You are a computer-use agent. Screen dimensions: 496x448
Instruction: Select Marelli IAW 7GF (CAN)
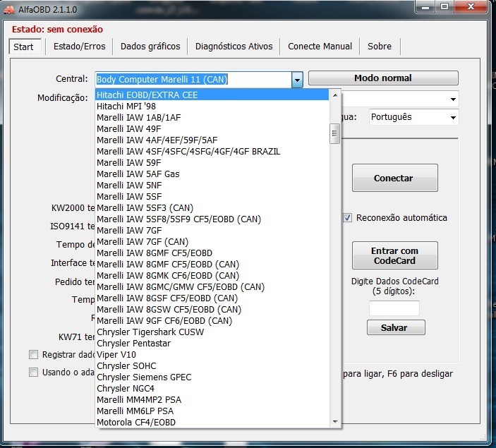click(212, 242)
